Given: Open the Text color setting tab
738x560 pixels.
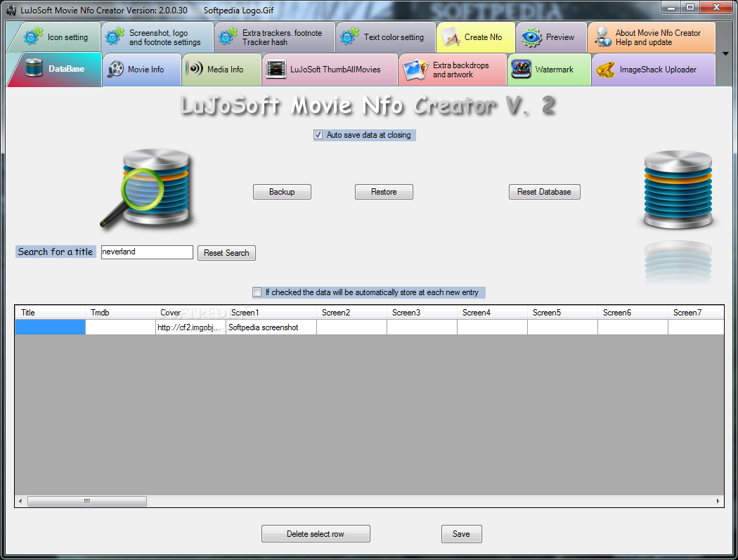Looking at the screenshot, I should point(386,37).
